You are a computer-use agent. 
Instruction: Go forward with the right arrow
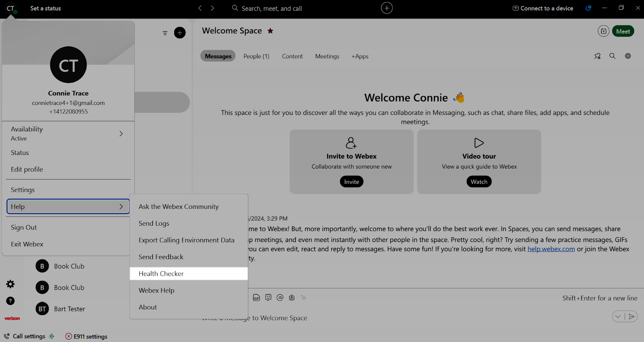[x=213, y=8]
